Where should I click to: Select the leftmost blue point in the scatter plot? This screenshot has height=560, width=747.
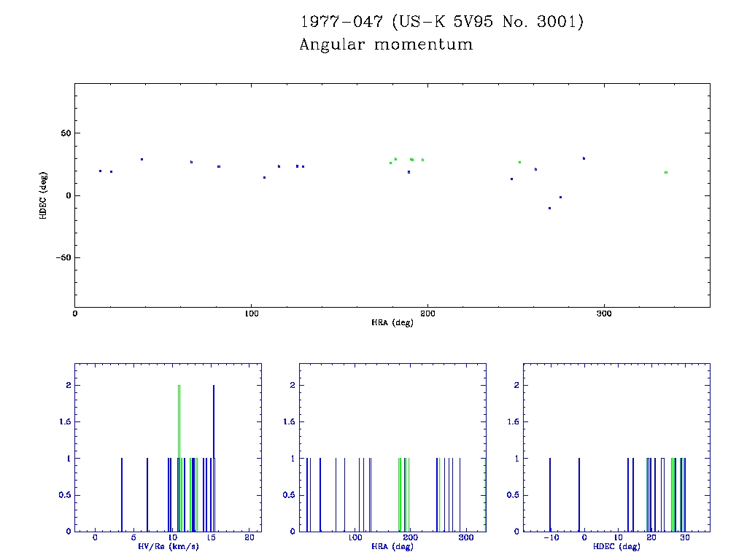point(100,171)
